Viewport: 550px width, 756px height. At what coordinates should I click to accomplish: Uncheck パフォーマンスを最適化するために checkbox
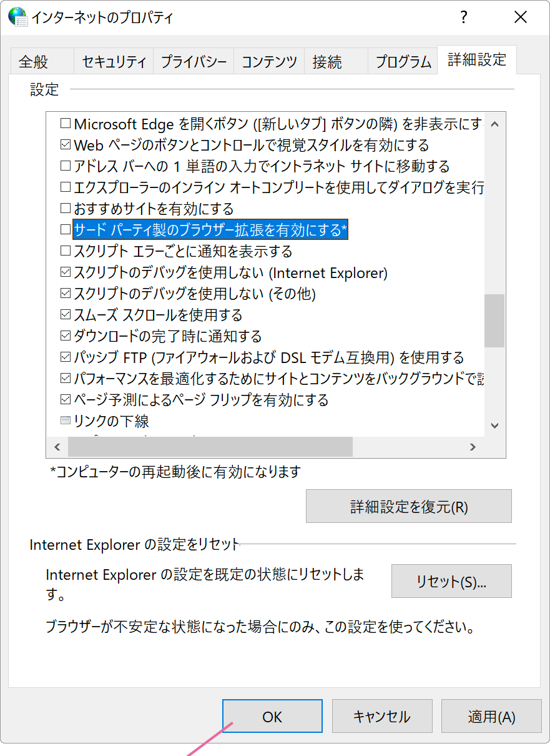click(65, 379)
